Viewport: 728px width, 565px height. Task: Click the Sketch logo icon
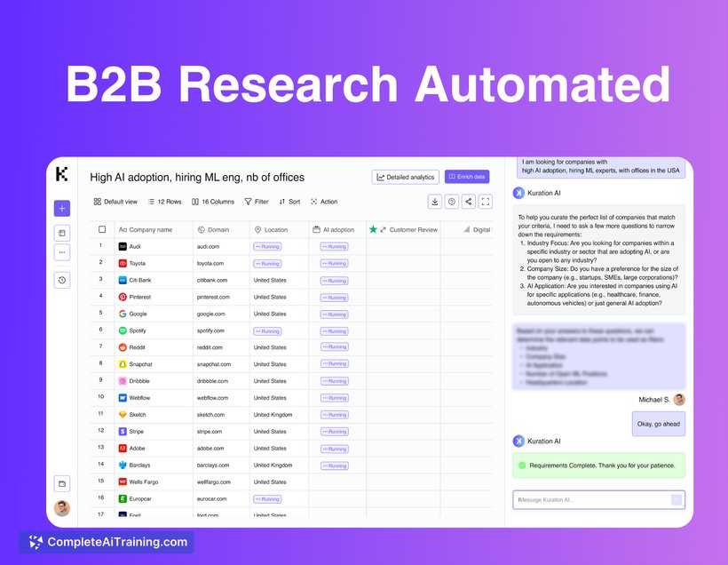123,415
